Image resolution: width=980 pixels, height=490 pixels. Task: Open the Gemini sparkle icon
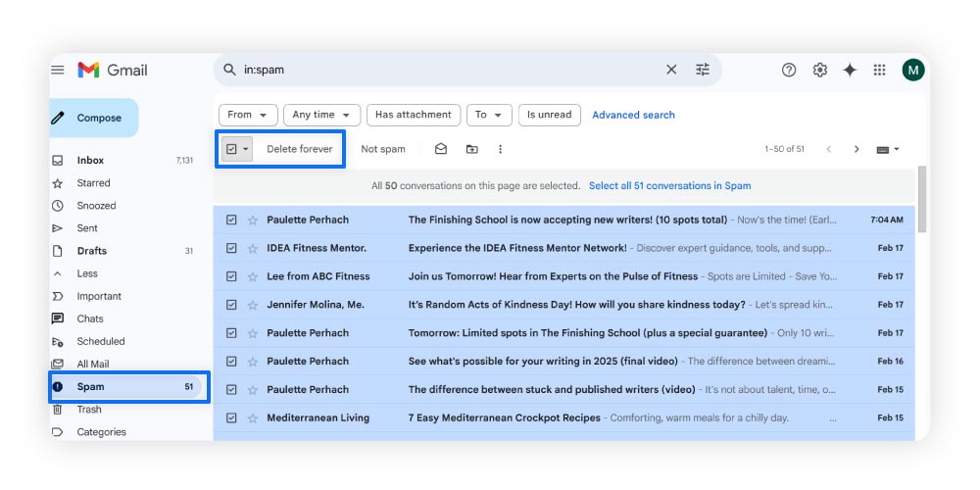point(850,70)
